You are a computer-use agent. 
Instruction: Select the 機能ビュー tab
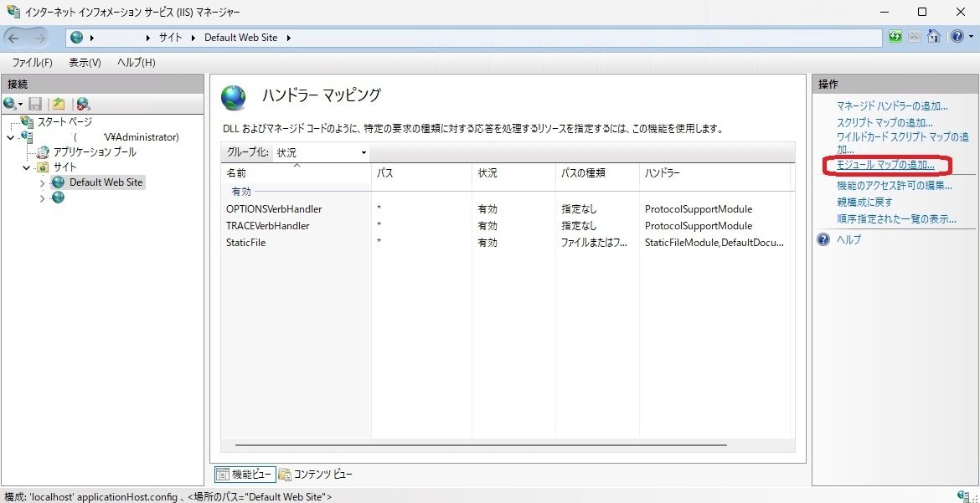point(244,474)
